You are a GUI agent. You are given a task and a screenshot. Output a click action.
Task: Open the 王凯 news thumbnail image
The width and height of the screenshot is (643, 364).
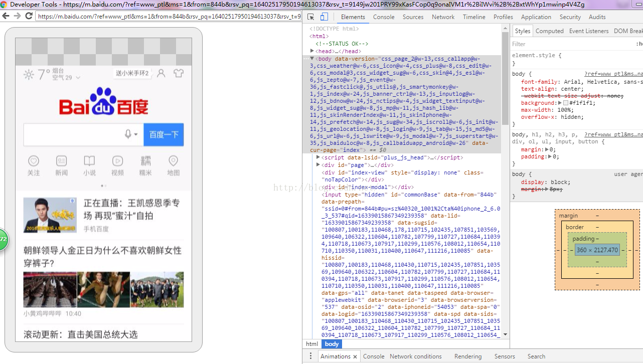click(x=50, y=215)
